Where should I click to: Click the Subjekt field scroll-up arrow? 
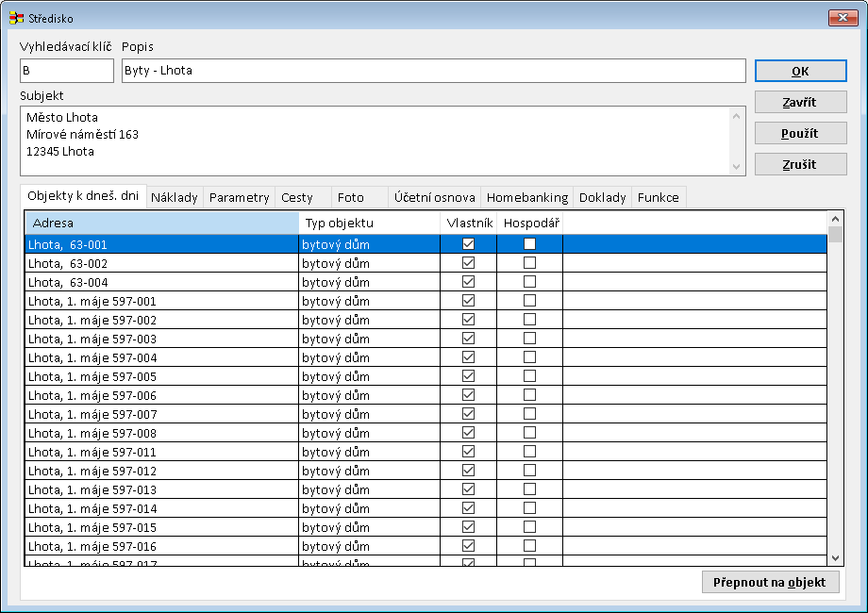737,116
